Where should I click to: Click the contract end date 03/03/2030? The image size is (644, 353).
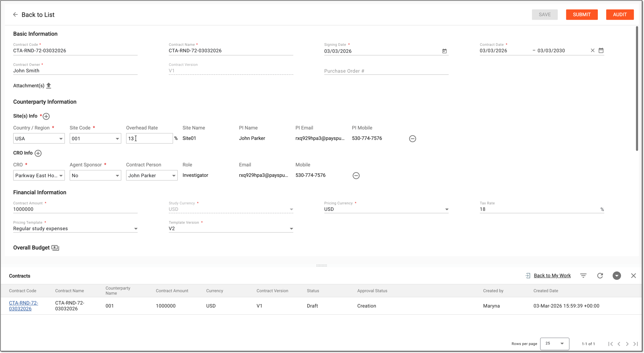pos(551,51)
